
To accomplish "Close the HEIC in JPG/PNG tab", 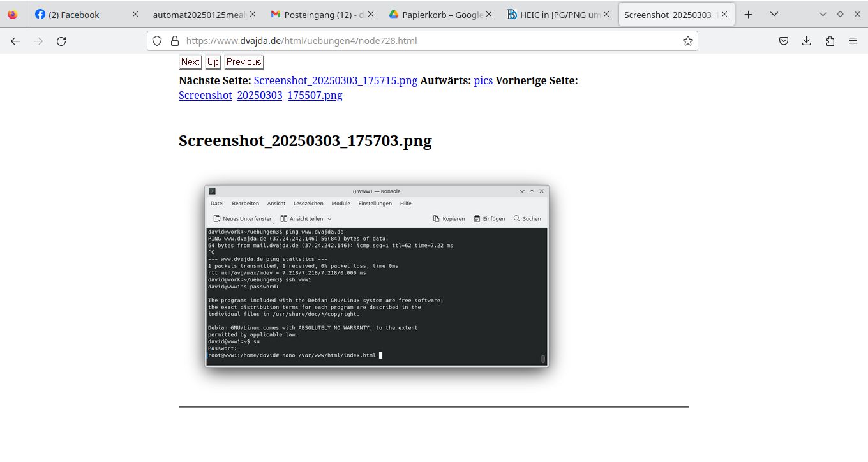I will coord(607,14).
